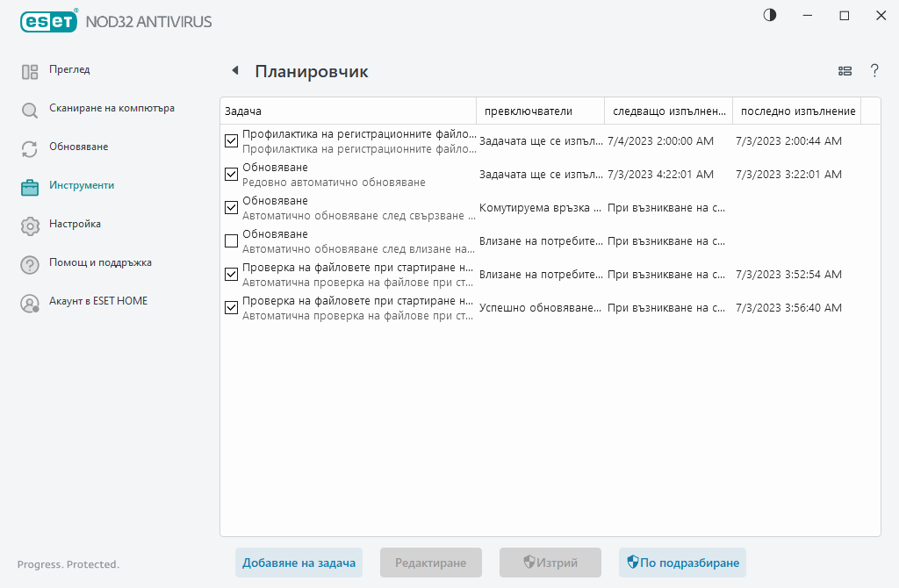Open the Настройка menu item

tap(75, 225)
